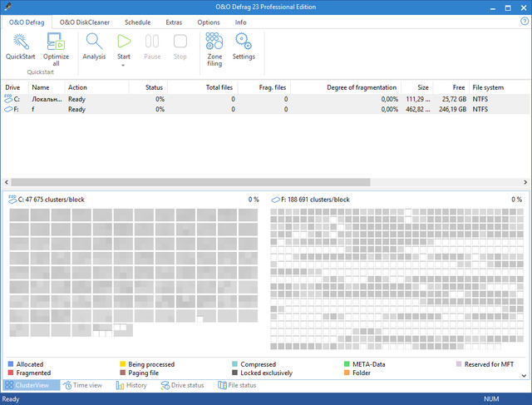This screenshot has height=405, width=532.
Task: Sort by Name column header
Action: pyautogui.click(x=47, y=87)
